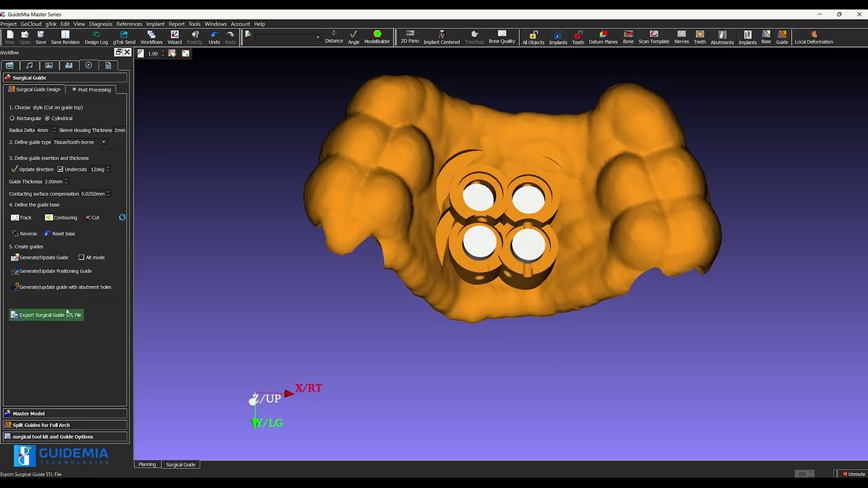Click the Reset base button
Screen dimensions: 868x488
[x=60, y=234]
